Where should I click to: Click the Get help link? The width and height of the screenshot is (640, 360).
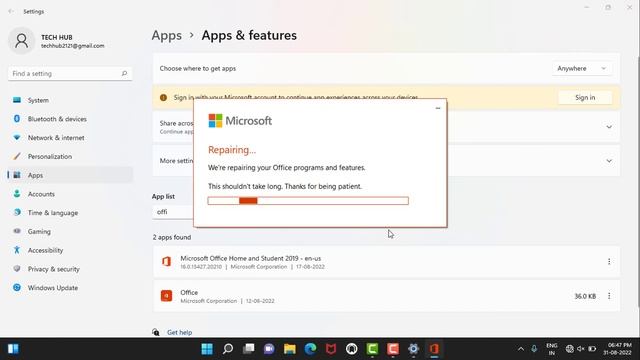[x=179, y=332]
